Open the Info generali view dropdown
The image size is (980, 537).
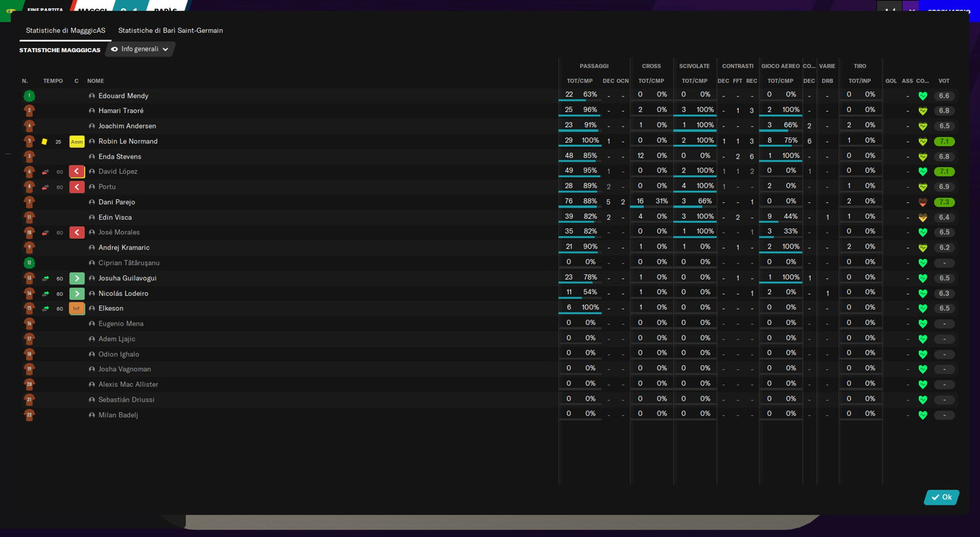pos(140,49)
